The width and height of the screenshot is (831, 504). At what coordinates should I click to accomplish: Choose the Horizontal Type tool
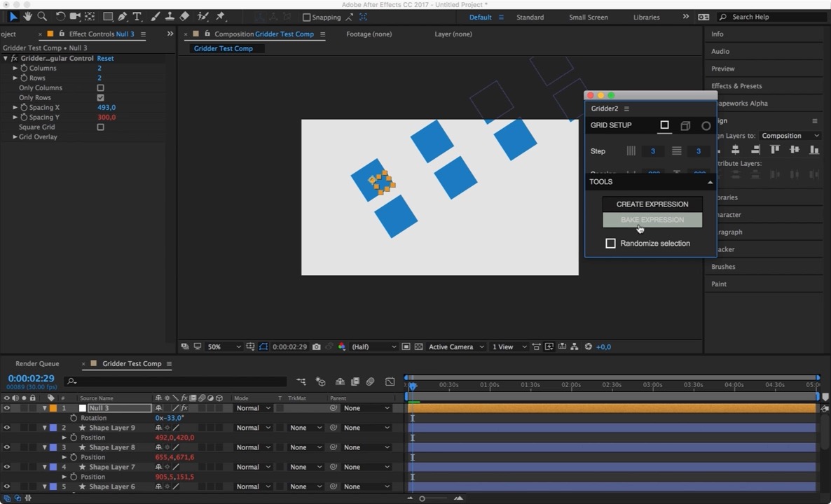(x=137, y=16)
